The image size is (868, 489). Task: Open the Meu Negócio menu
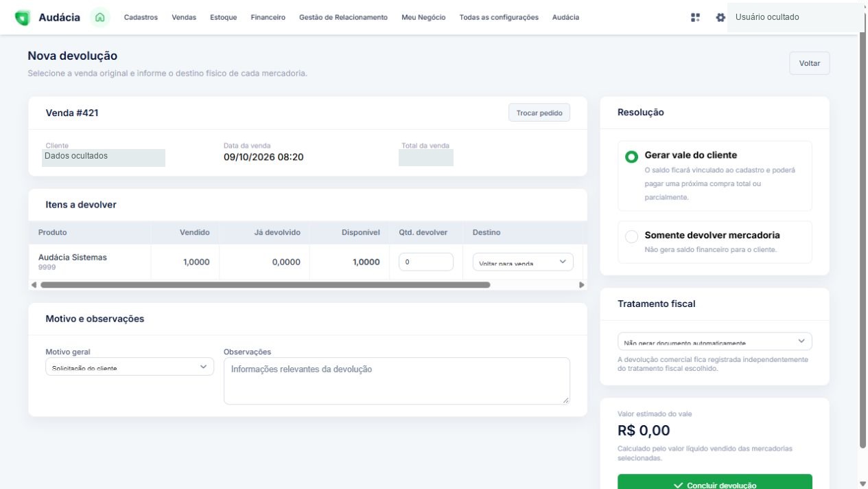point(423,17)
